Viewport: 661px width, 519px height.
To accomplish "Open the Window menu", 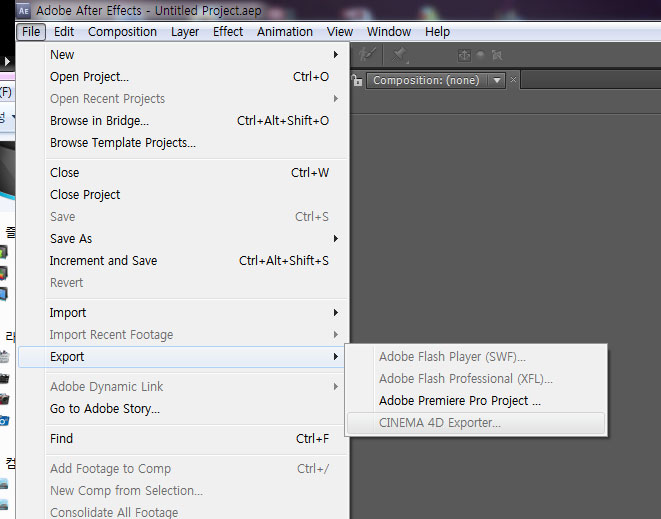I will click(389, 32).
